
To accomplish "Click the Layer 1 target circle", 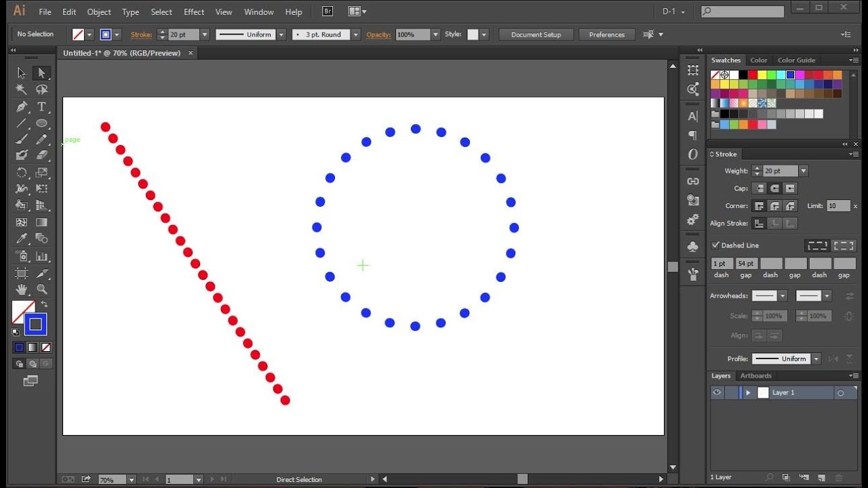I will (840, 393).
